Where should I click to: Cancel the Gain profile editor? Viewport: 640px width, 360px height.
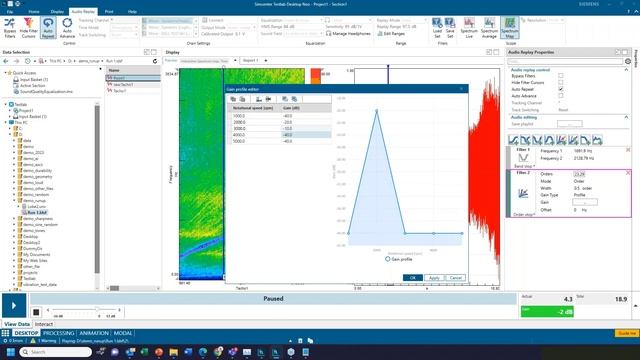(x=455, y=278)
